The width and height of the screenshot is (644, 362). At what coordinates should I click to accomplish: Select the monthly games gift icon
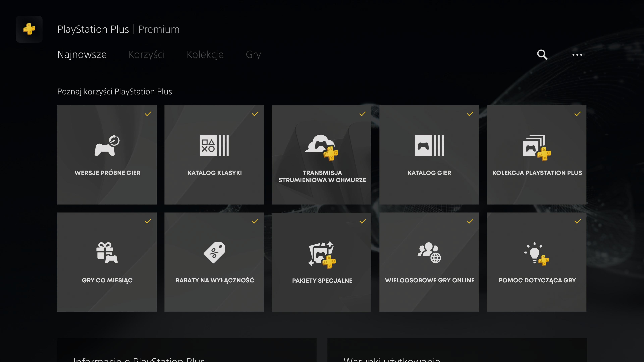tap(107, 253)
